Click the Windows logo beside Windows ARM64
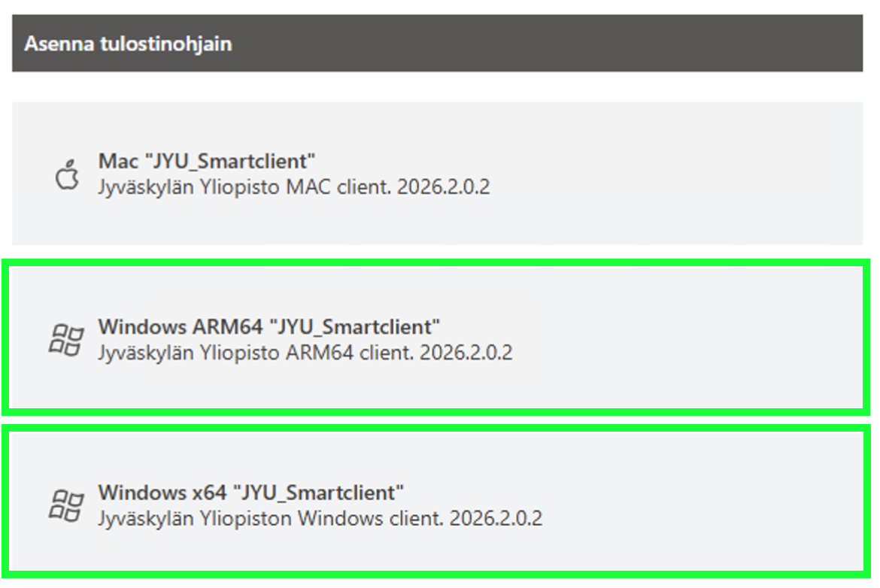880x588 pixels. 66,339
